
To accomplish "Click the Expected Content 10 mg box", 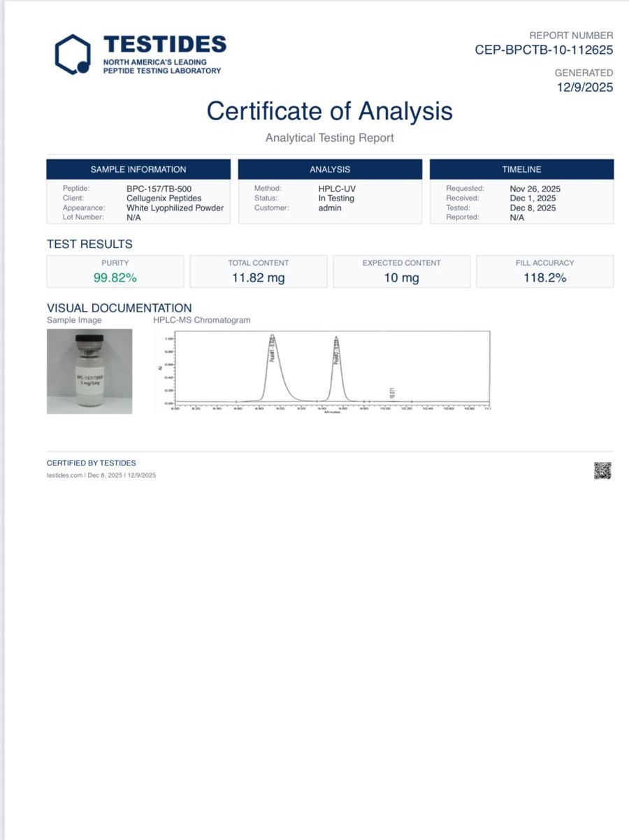I will point(401,272).
